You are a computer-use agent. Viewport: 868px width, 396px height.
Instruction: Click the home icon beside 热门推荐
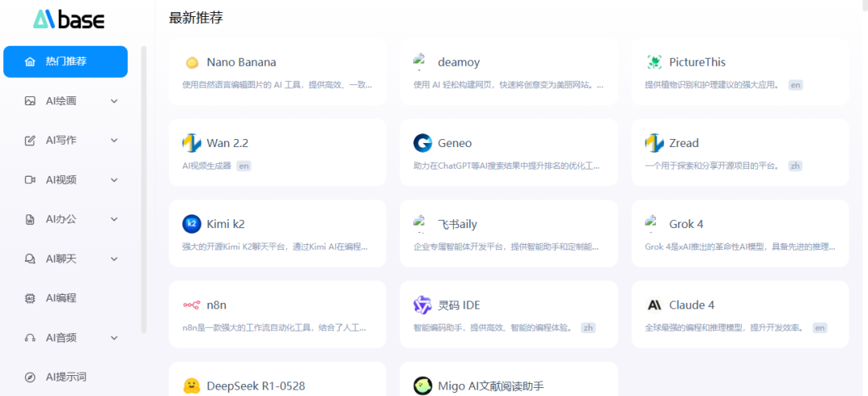pyautogui.click(x=30, y=61)
